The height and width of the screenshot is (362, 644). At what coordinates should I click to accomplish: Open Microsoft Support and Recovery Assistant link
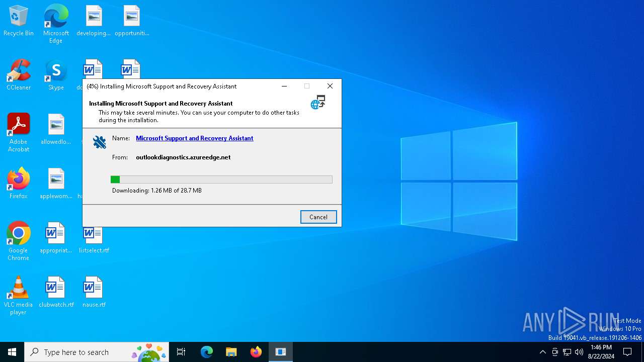coord(195,138)
